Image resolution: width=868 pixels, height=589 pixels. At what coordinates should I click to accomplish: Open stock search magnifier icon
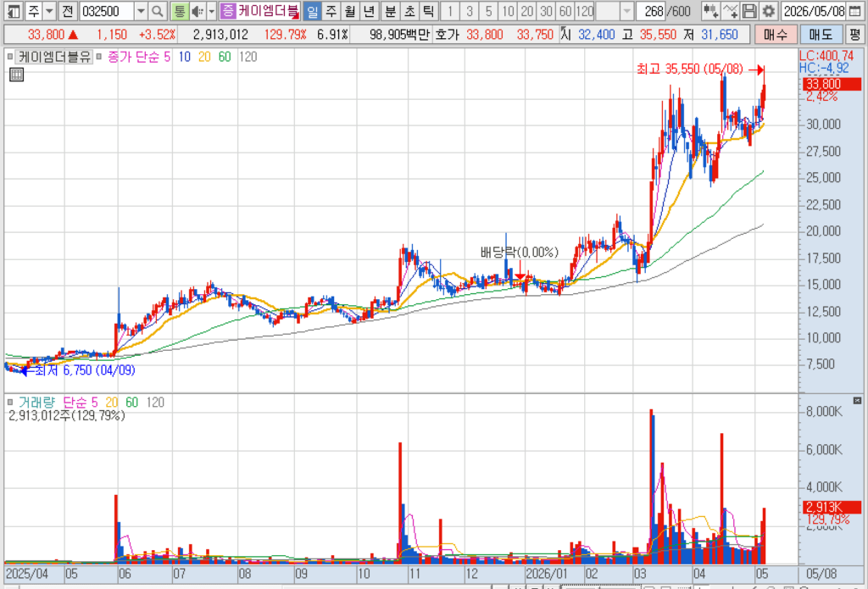[x=157, y=10]
